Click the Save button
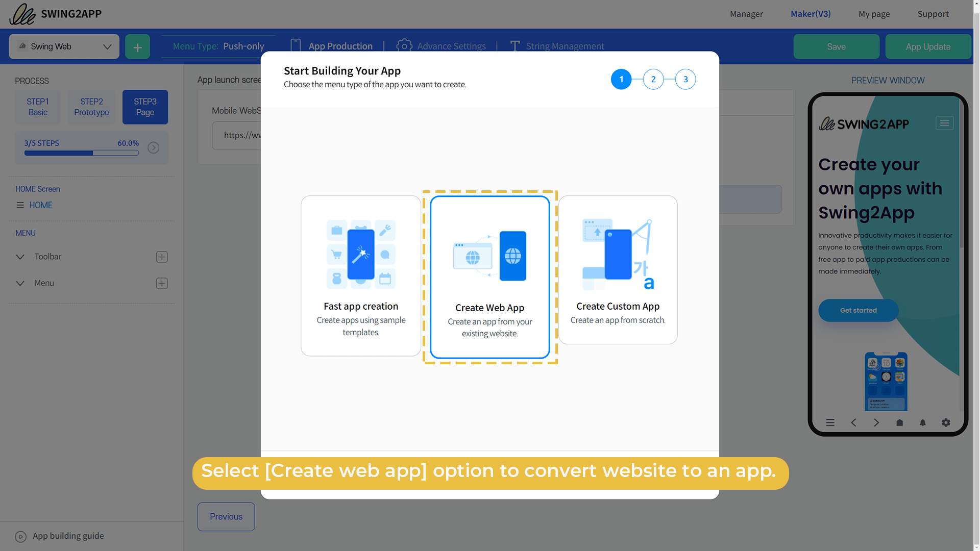Image resolution: width=980 pixels, height=551 pixels. click(836, 46)
